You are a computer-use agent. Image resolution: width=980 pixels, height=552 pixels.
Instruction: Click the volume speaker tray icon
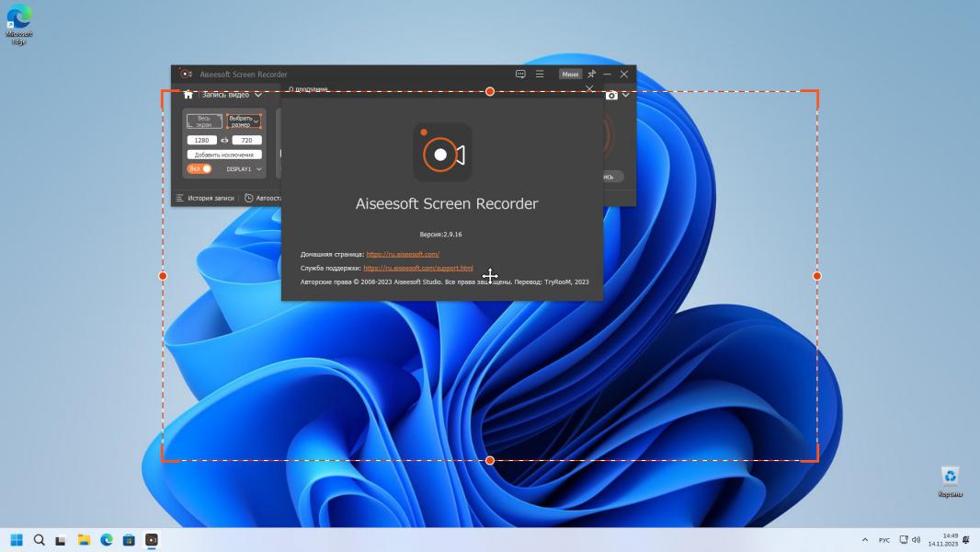point(917,539)
